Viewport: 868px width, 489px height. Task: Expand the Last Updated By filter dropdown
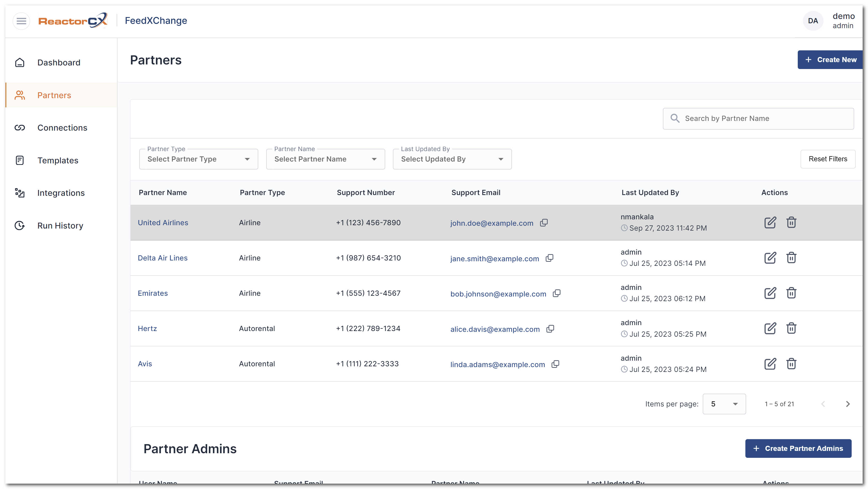pyautogui.click(x=452, y=159)
